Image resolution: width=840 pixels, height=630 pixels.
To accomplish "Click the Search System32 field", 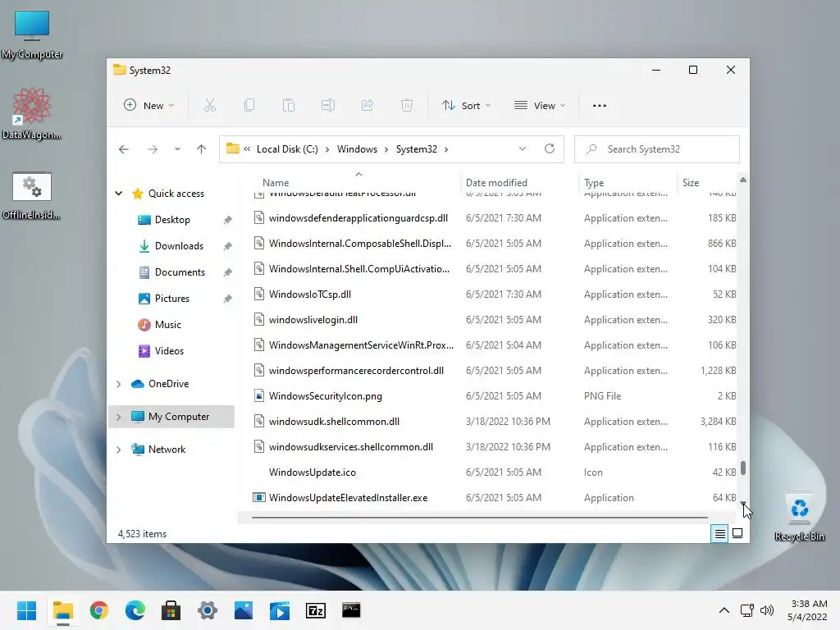I will tap(657, 149).
